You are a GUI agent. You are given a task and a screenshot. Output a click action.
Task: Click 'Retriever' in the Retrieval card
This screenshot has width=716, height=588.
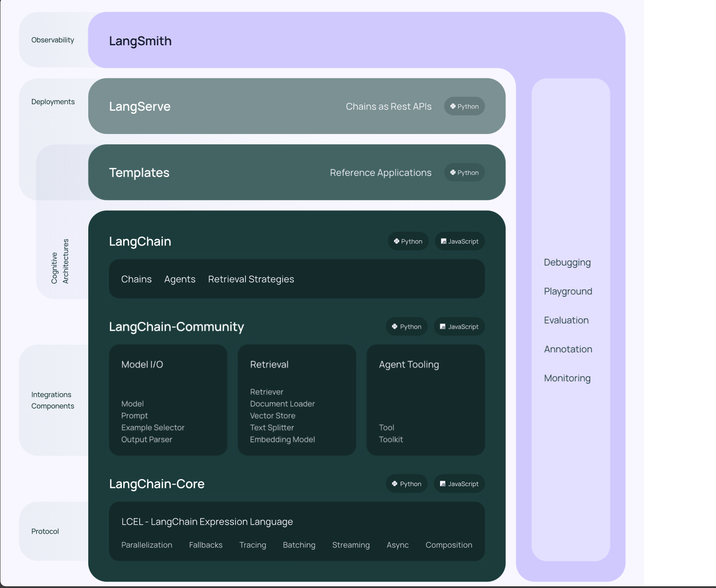(x=267, y=392)
